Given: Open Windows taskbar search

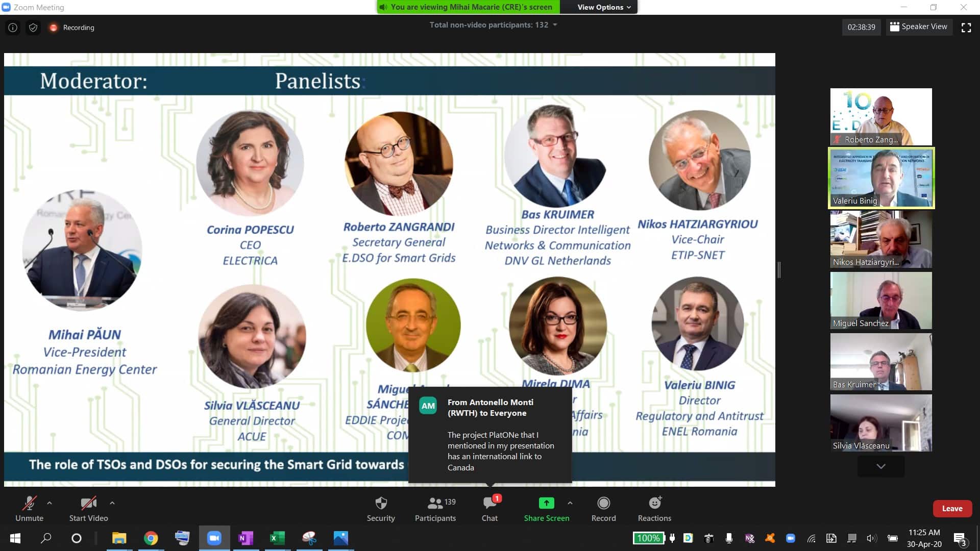Looking at the screenshot, I should [x=46, y=538].
